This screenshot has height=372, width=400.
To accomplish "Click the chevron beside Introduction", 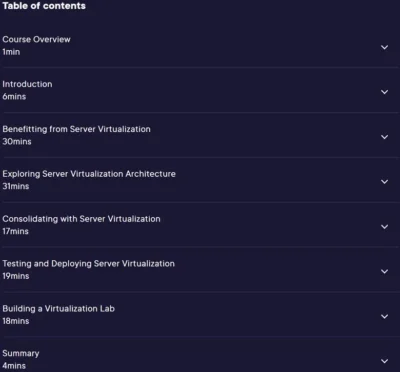I will [385, 92].
